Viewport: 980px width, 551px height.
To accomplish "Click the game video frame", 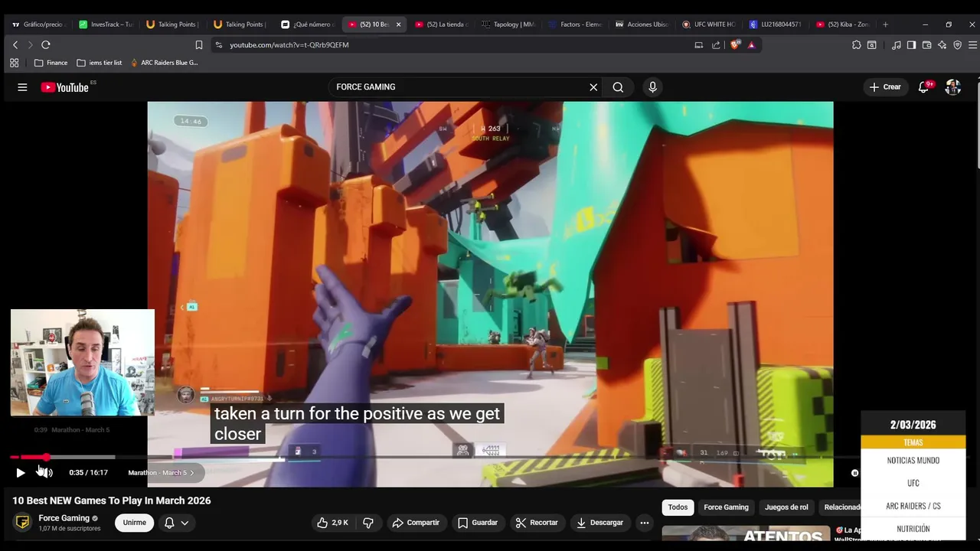I will [x=490, y=294].
